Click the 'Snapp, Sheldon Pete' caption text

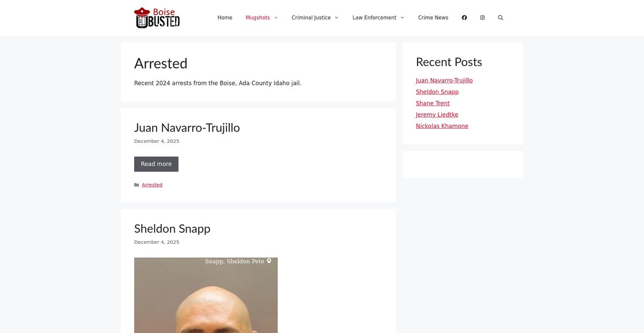pyautogui.click(x=235, y=261)
